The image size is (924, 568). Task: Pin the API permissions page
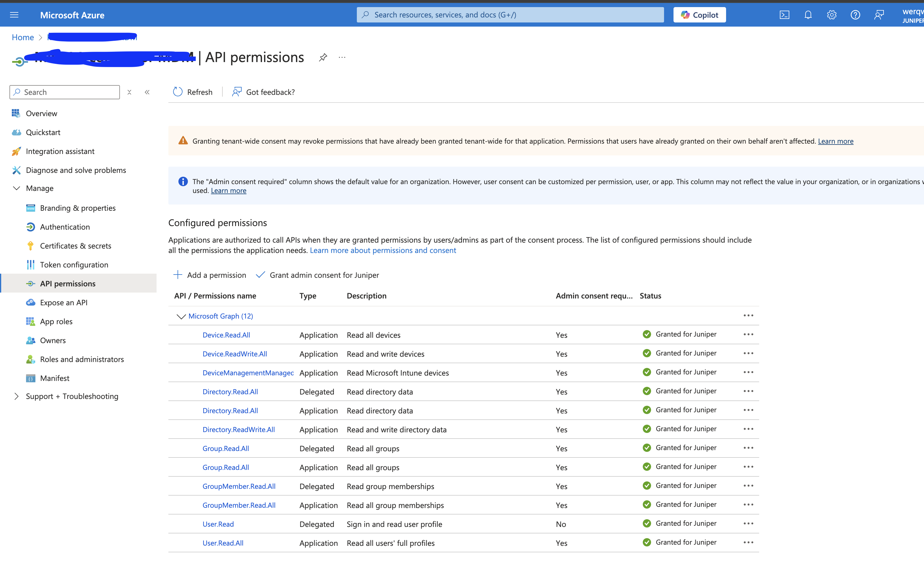(x=323, y=57)
